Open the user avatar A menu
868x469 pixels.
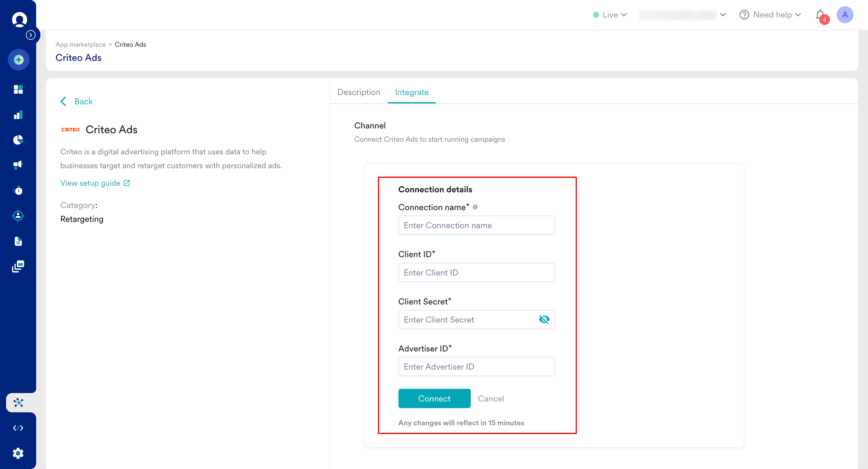(x=845, y=15)
